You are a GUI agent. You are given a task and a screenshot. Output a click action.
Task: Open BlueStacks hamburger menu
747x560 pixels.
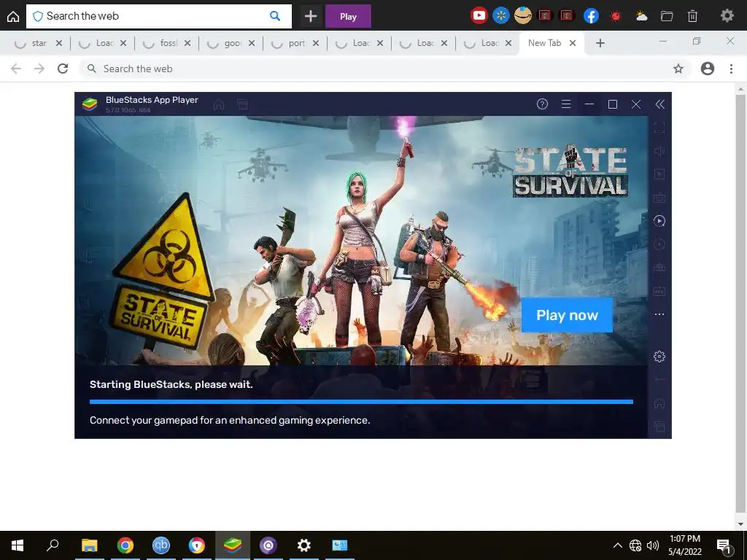566,104
